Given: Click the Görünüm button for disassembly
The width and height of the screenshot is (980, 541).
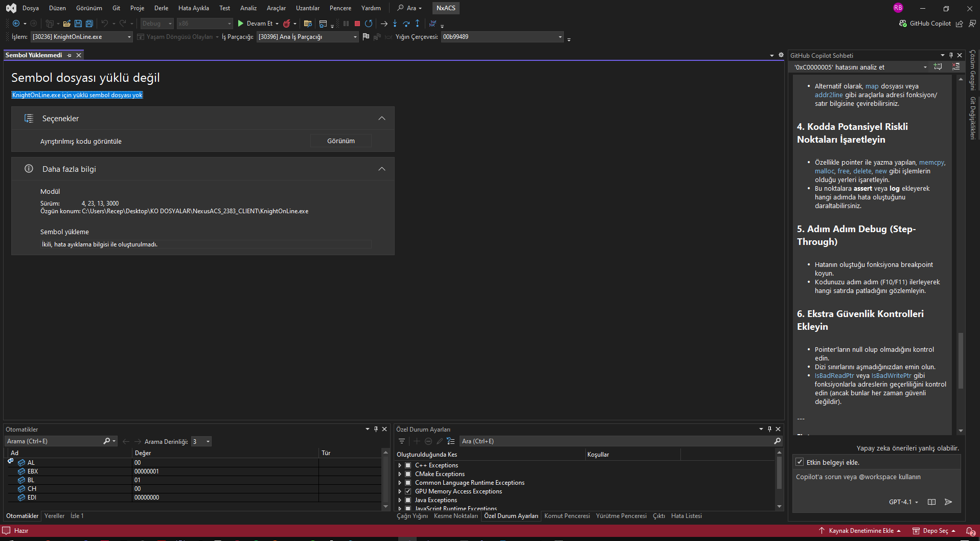Looking at the screenshot, I should (341, 141).
